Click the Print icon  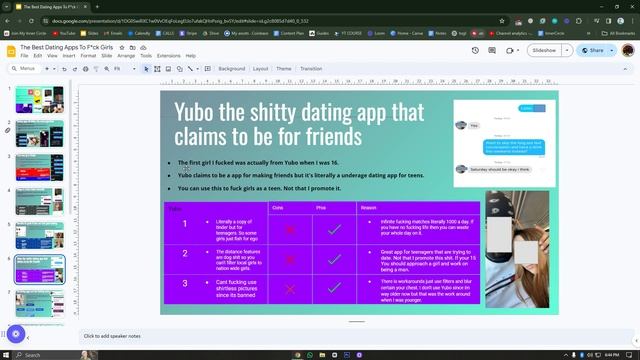(x=85, y=69)
